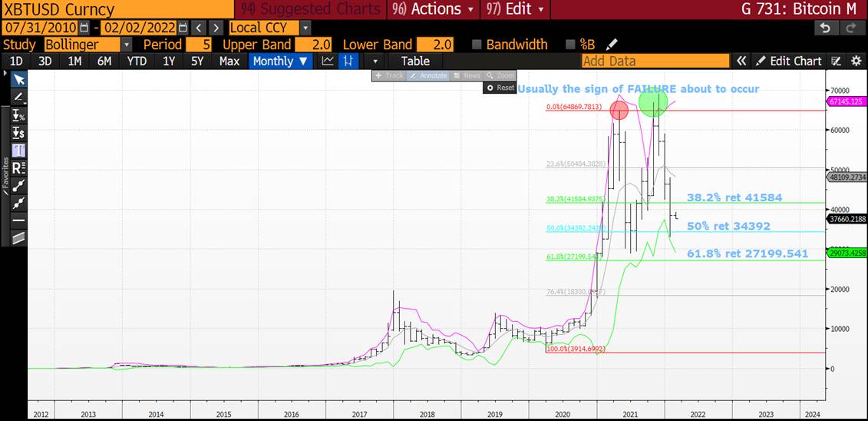Select the 1D range tab

[17, 61]
